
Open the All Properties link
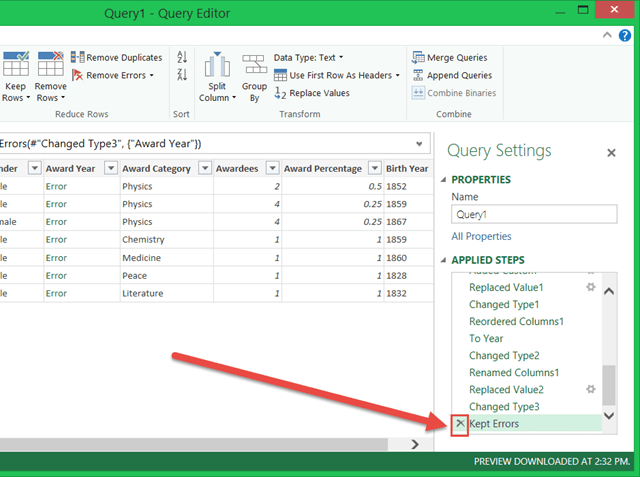point(481,236)
